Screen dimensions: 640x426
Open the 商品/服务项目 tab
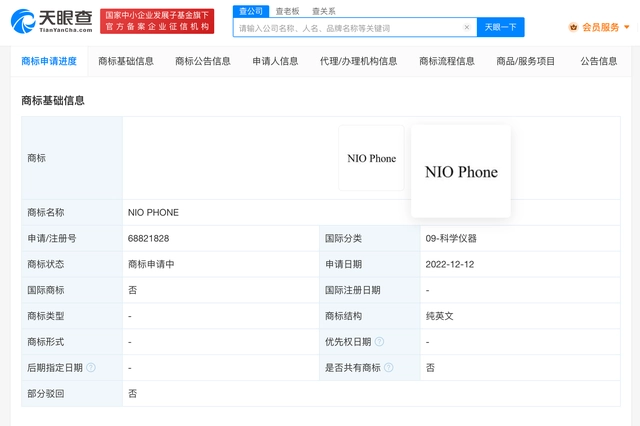point(526,61)
